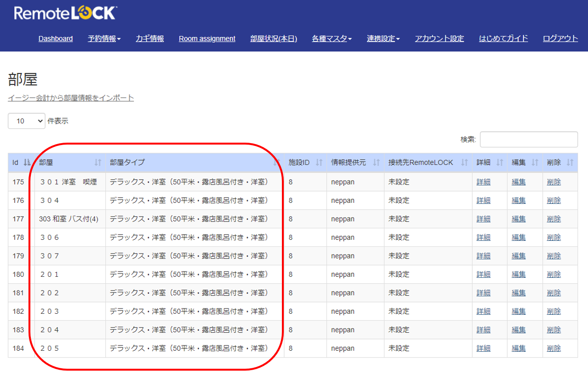Sort by 編集 column sort icon

click(x=535, y=163)
